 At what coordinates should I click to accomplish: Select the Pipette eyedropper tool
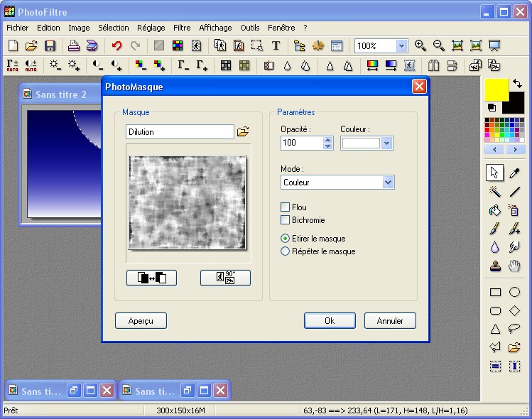click(x=514, y=173)
